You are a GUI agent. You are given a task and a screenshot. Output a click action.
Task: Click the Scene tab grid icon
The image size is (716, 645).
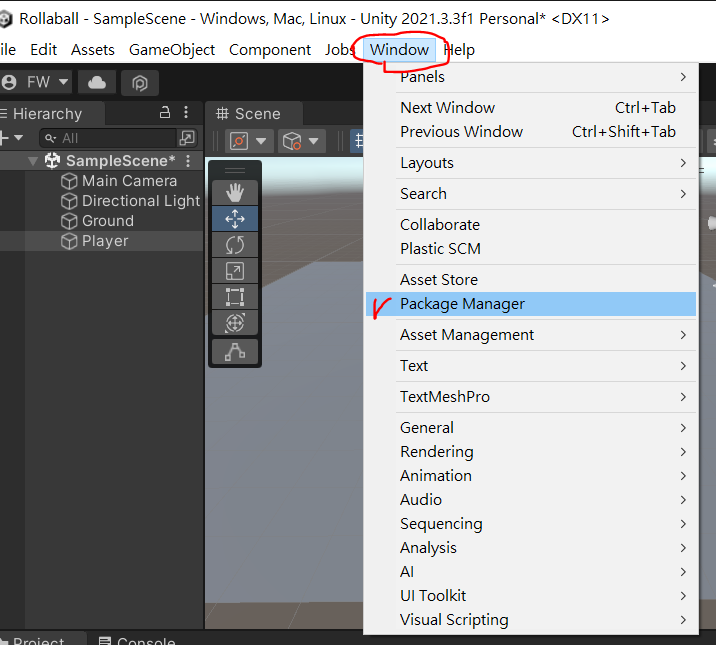[x=222, y=113]
